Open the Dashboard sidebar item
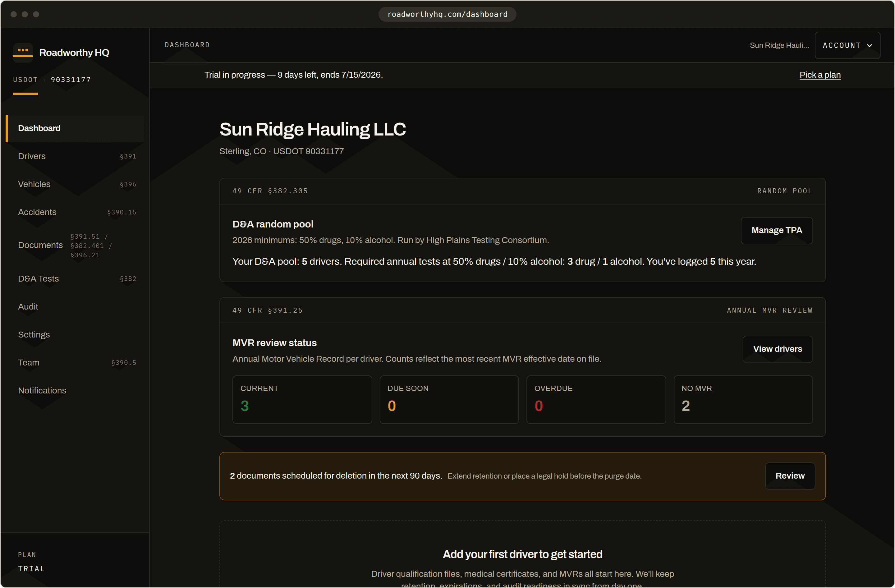Screen dimensions: 895x588 pos(75,129)
